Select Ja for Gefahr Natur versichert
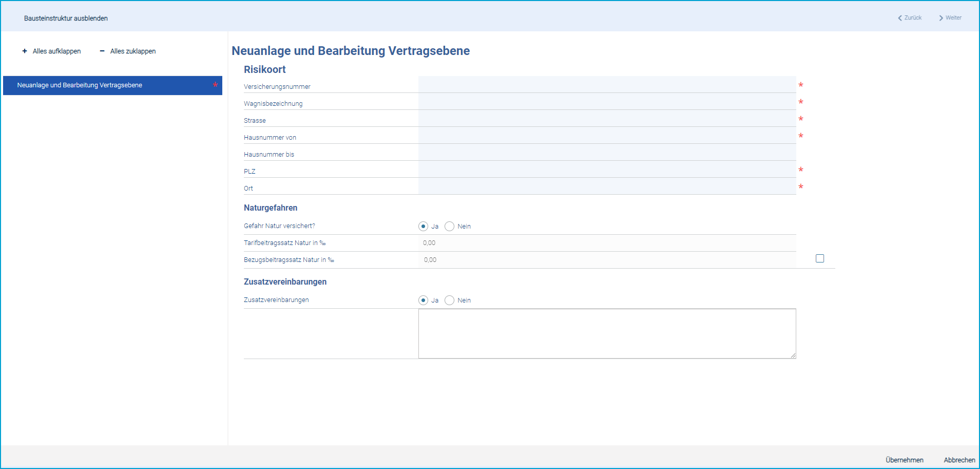The image size is (980, 469). tap(423, 227)
